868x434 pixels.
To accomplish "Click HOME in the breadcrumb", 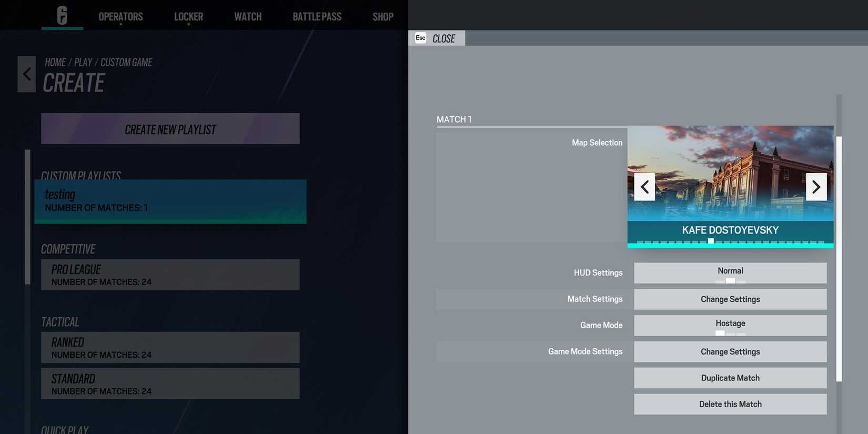I will [55, 62].
